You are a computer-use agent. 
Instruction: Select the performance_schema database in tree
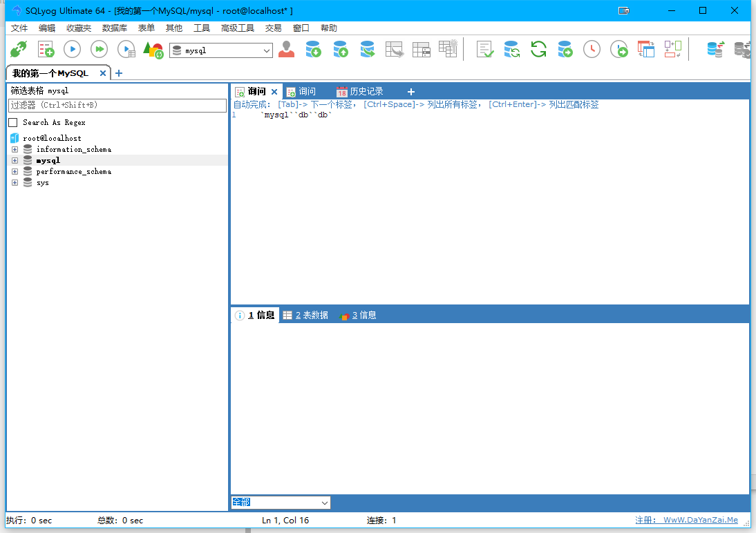pyautogui.click(x=74, y=171)
